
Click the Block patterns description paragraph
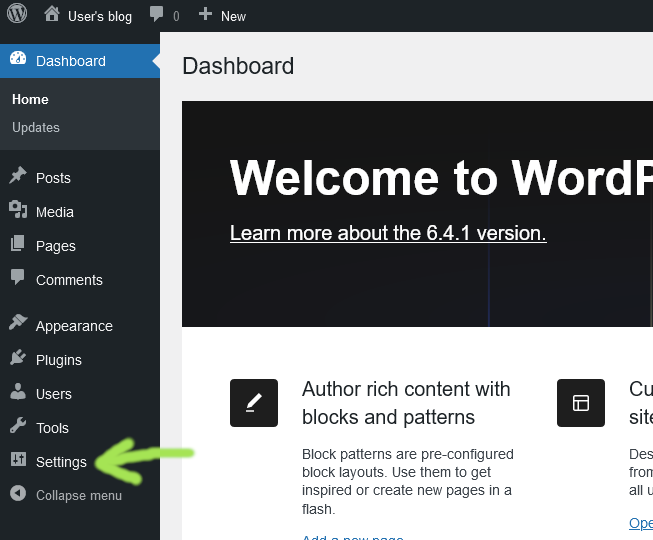(x=408, y=481)
